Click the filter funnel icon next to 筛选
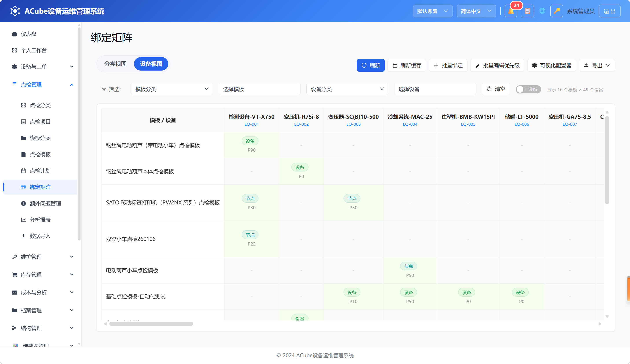Viewport: 630px width, 364px height. 104,89
